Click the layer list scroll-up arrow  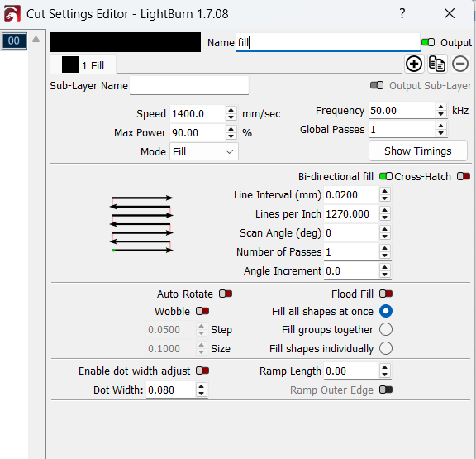coord(36,40)
